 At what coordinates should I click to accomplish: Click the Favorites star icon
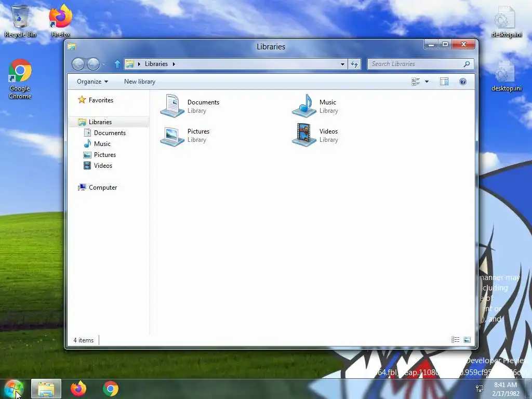82,100
